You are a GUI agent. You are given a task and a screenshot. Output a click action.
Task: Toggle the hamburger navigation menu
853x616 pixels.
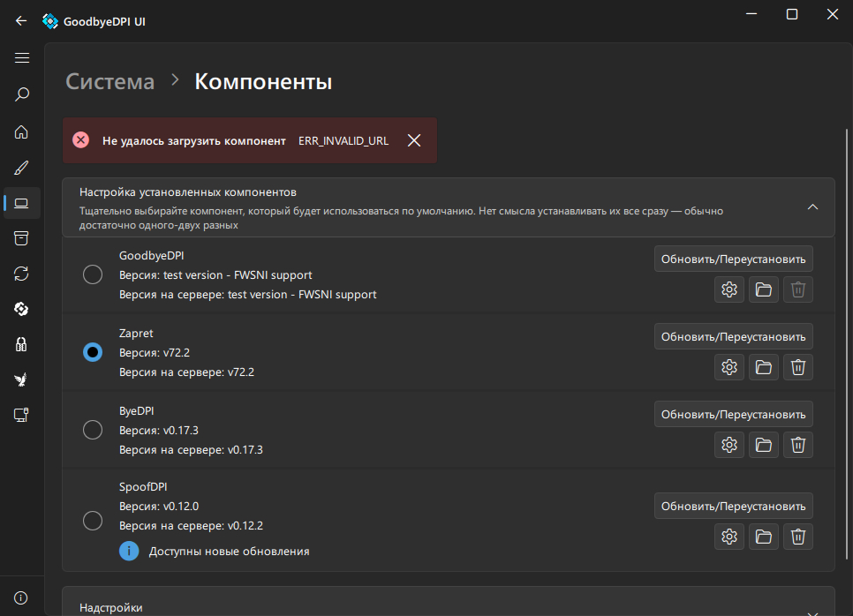click(22, 58)
